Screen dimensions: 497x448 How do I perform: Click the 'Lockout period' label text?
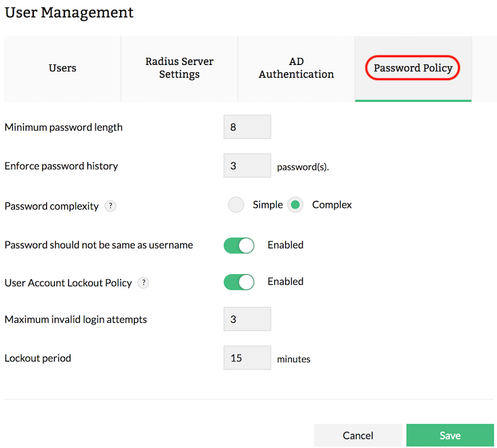click(x=38, y=358)
